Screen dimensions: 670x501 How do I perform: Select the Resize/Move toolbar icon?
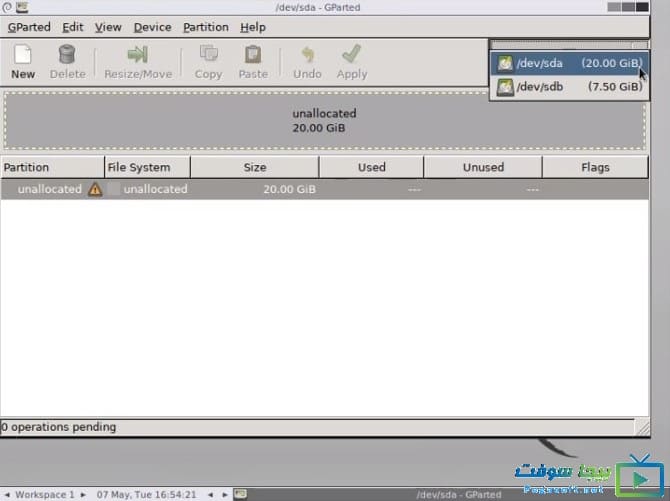click(x=138, y=54)
